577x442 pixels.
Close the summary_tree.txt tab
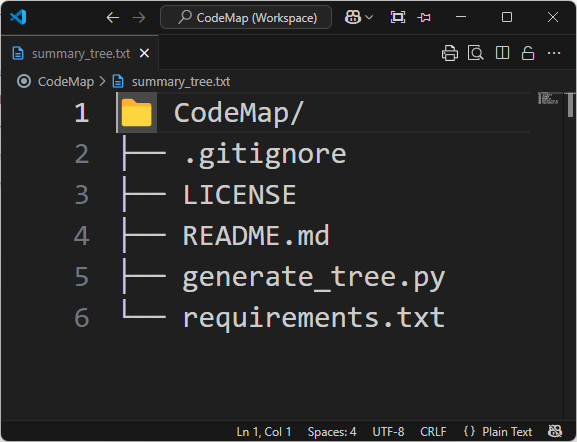click(145, 53)
